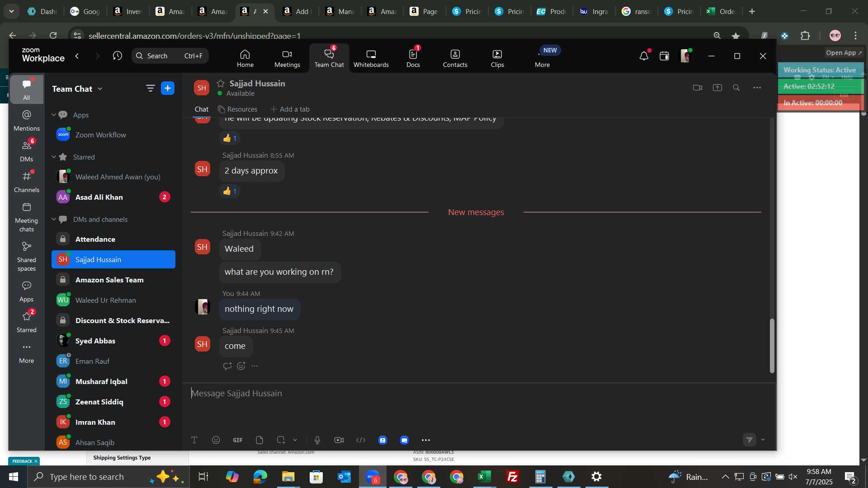This screenshot has height=488, width=868.
Task: Record an audio message
Action: (317, 440)
